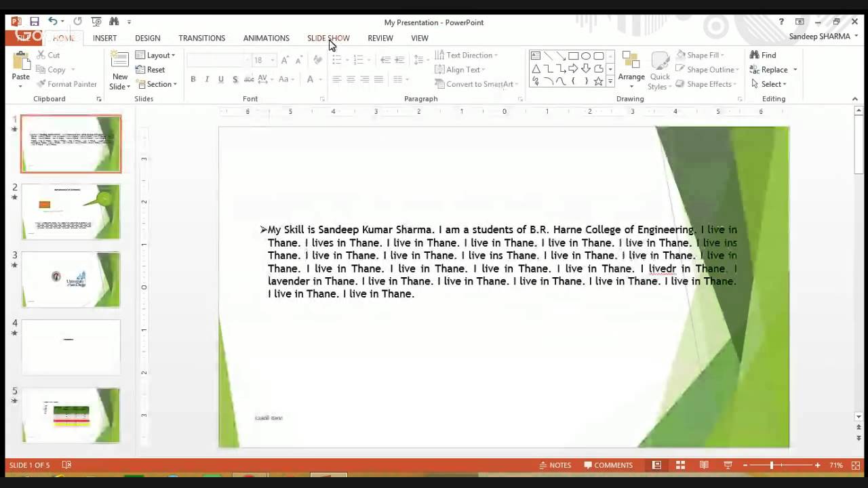The height and width of the screenshot is (488, 868).
Task: Increase font size with large A icon
Action: coord(285,60)
